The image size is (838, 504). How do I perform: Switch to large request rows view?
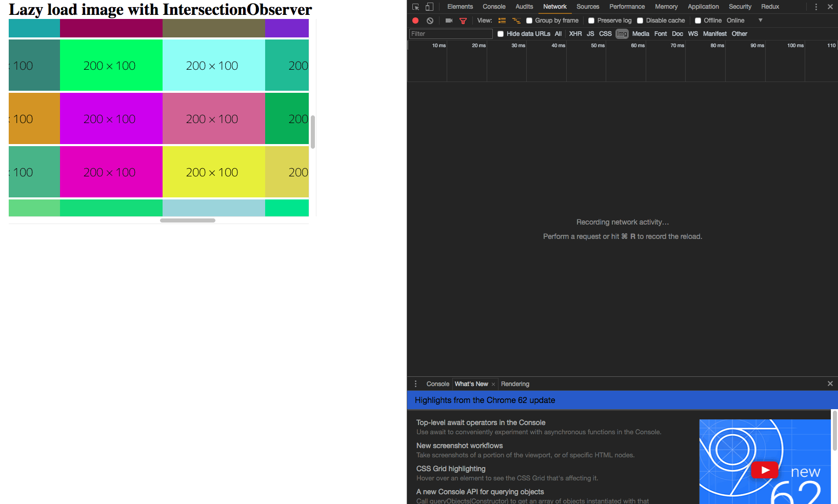pos(502,21)
